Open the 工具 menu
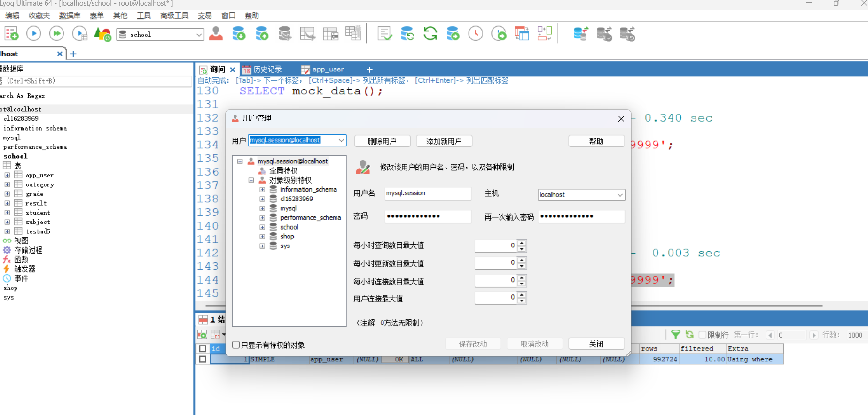The height and width of the screenshot is (415, 868). coord(144,15)
